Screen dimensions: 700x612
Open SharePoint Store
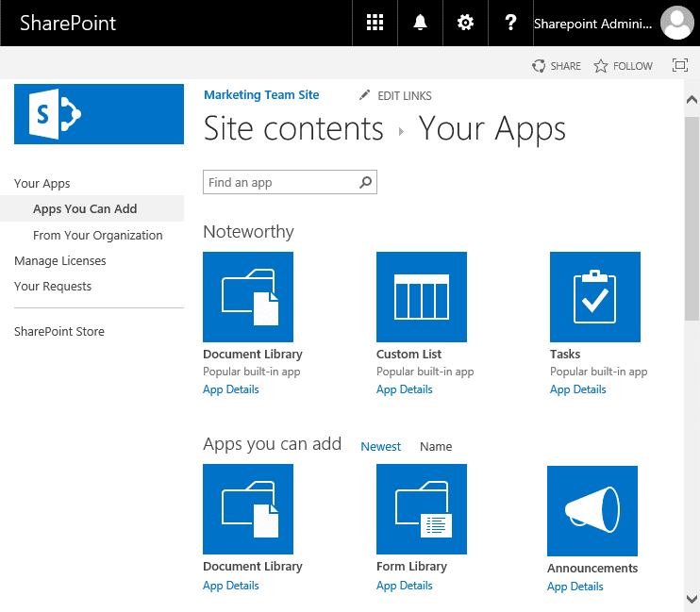point(58,331)
